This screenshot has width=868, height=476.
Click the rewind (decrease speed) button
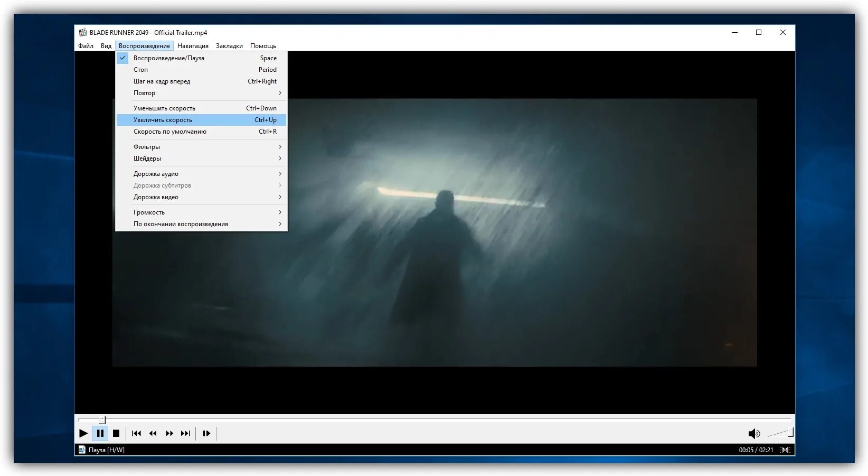pyautogui.click(x=153, y=433)
